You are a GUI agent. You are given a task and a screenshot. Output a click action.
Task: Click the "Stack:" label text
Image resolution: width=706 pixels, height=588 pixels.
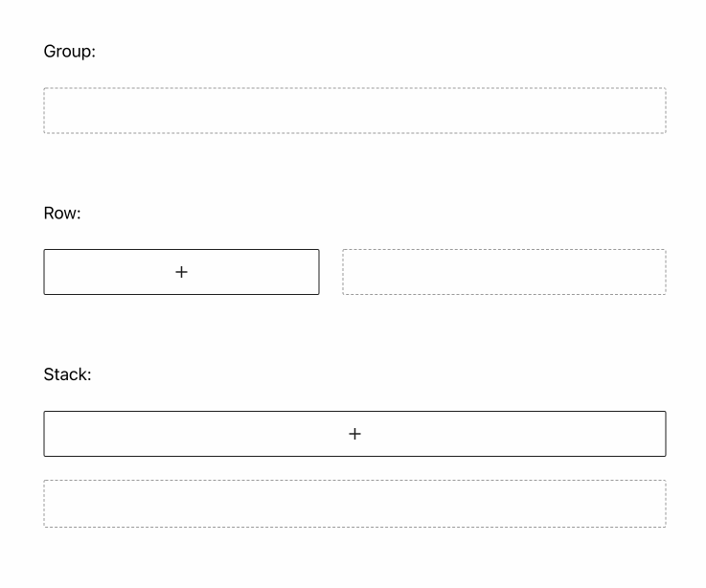pos(67,374)
